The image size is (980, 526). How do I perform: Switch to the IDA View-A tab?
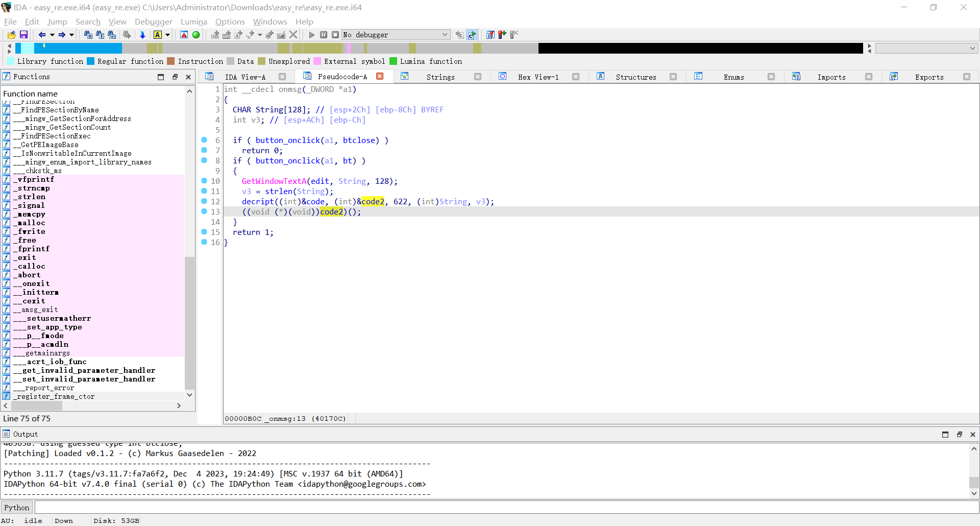coord(245,77)
